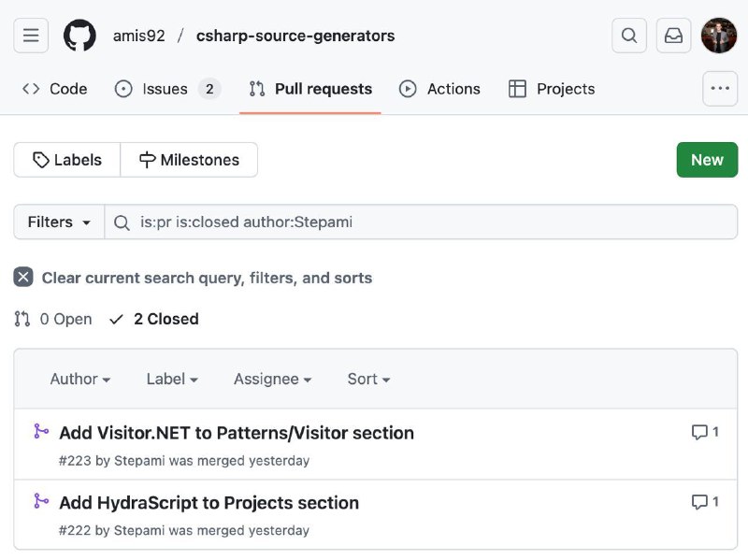Show more repository tabs with three dots
This screenshot has height=560, width=748.
[x=720, y=88]
